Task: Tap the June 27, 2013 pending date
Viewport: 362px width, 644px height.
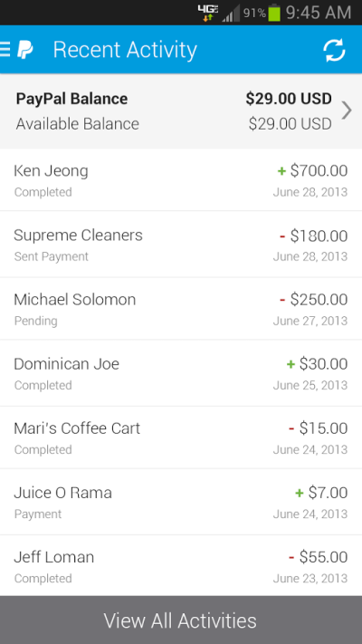Action: (x=310, y=321)
